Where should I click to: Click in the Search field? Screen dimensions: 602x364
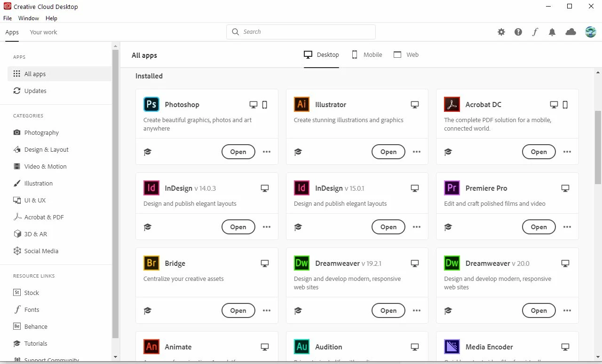(301, 32)
